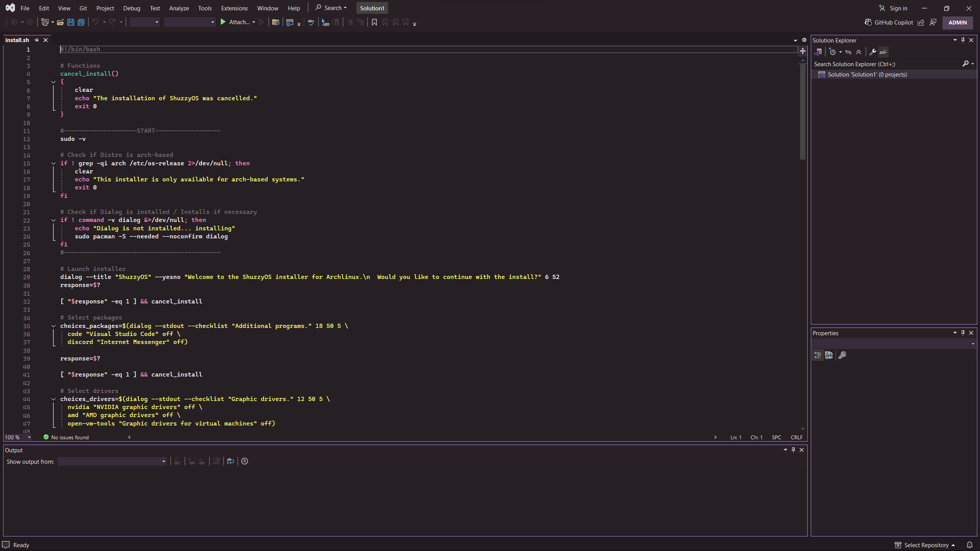
Task: Open Show output from dropdown
Action: [x=112, y=461]
